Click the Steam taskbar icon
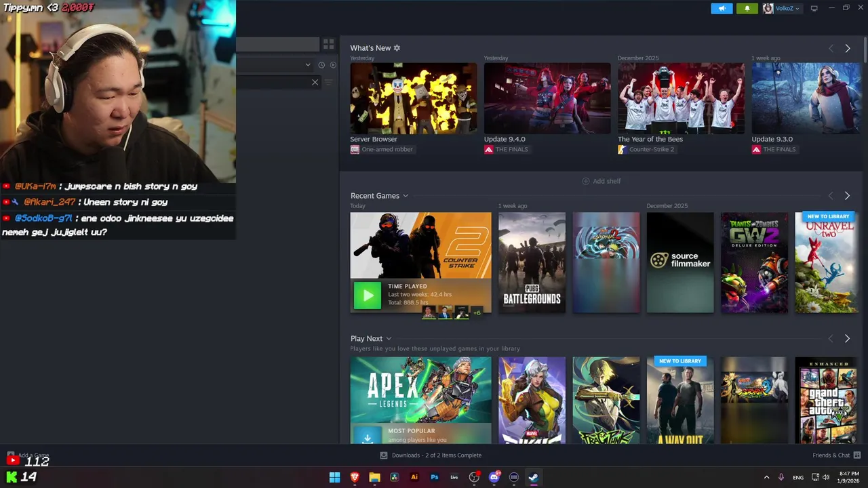 (x=534, y=477)
